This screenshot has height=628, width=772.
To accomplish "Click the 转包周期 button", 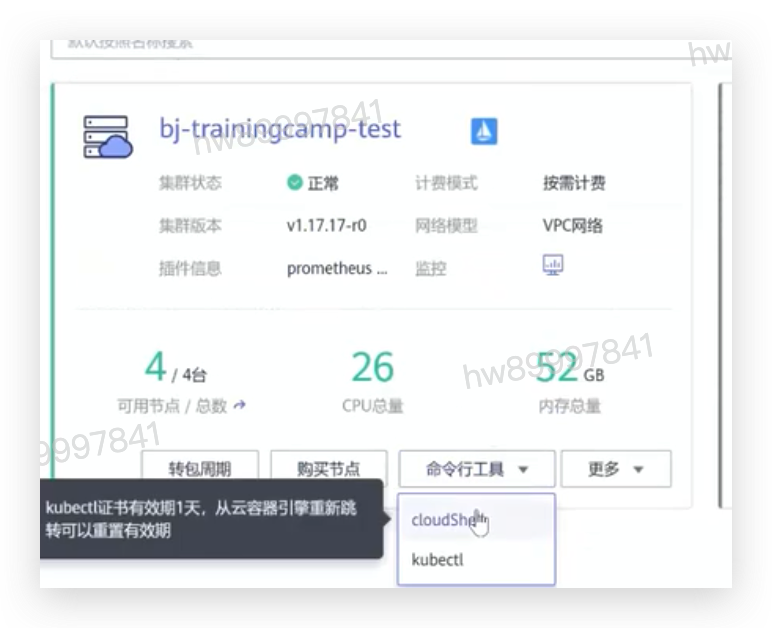I will tap(200, 468).
